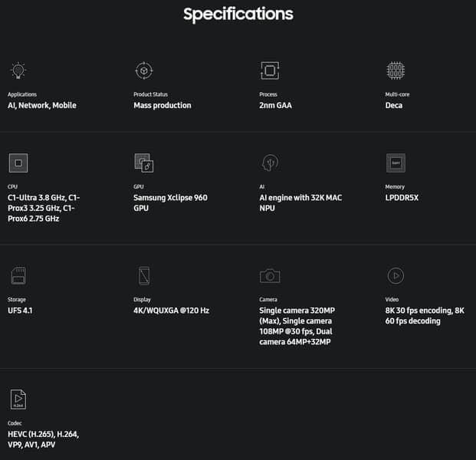The image size is (476, 460).
Task: Click the GPU icon
Action: 143,163
